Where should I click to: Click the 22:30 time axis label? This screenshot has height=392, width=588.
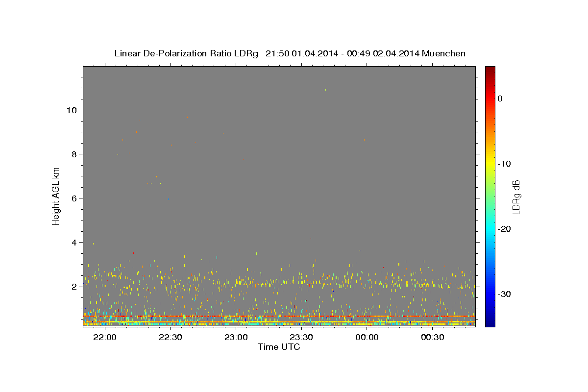point(171,338)
